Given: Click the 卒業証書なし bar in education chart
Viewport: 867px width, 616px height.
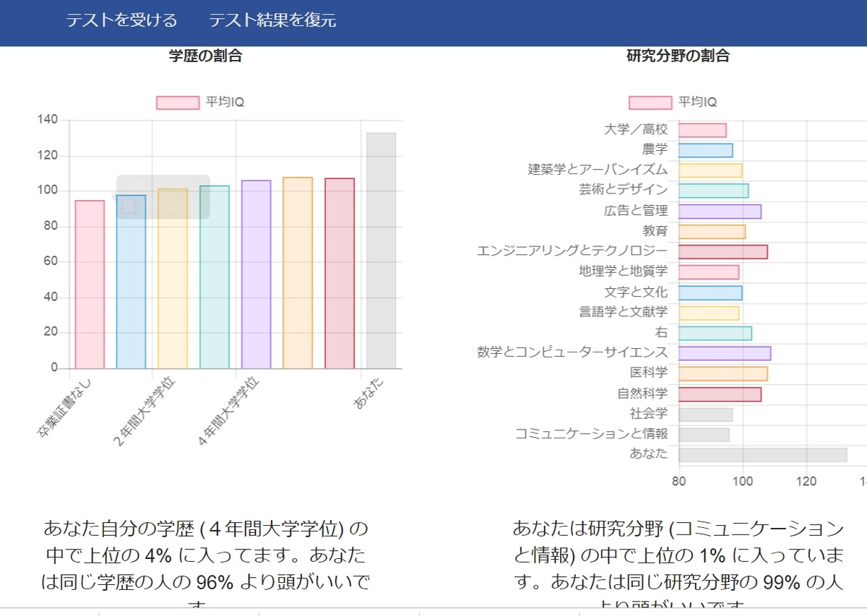Looking at the screenshot, I should pyautogui.click(x=90, y=285).
